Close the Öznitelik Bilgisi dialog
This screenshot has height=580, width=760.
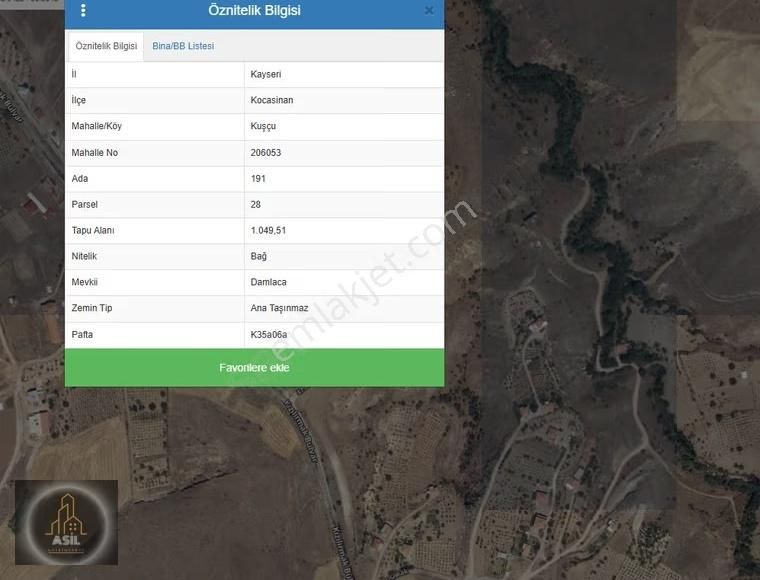[x=429, y=11]
